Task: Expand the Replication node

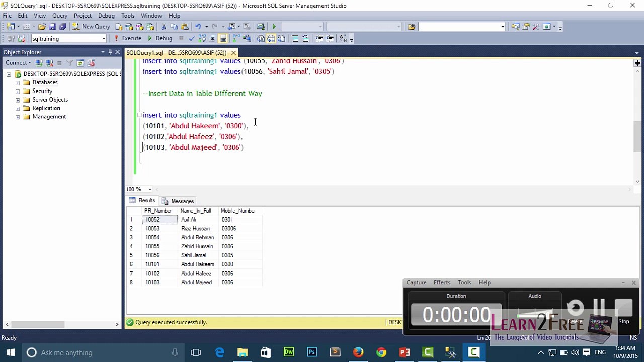Action: [18, 108]
